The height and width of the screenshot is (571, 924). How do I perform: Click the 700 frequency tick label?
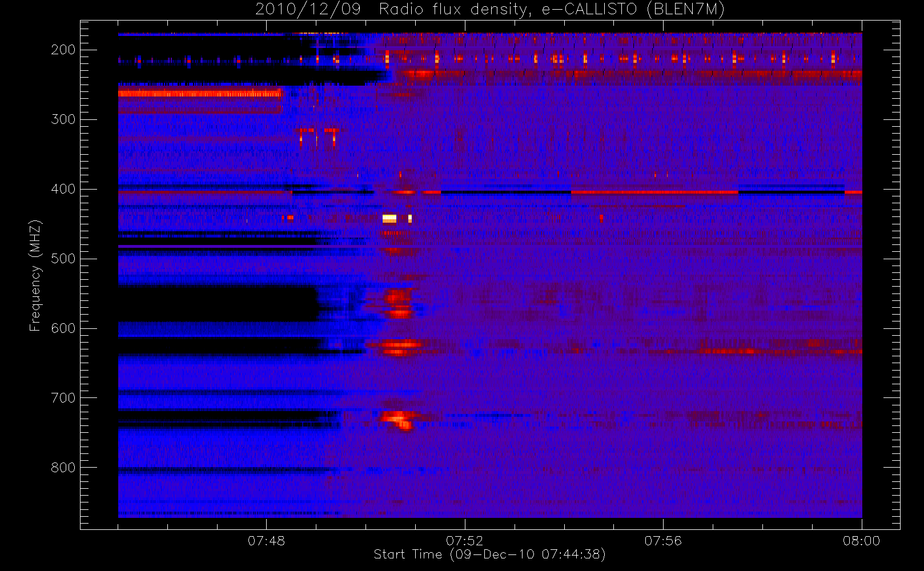(63, 398)
